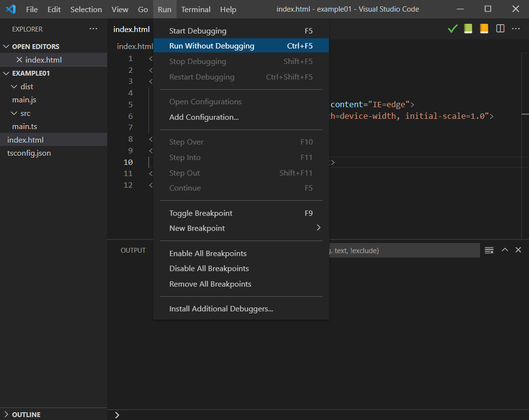Viewport: 529px width, 420px height.
Task: Open the Help menu
Action: pyautogui.click(x=228, y=9)
